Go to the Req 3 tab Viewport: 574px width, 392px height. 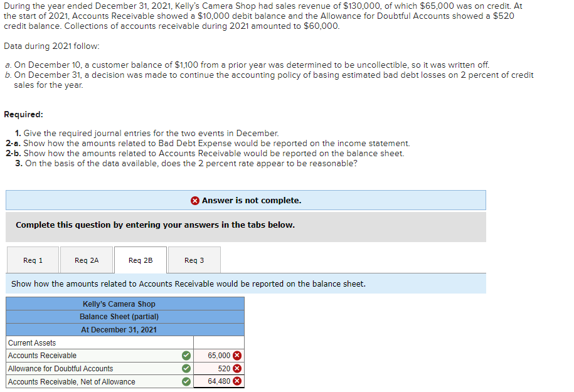point(194,260)
